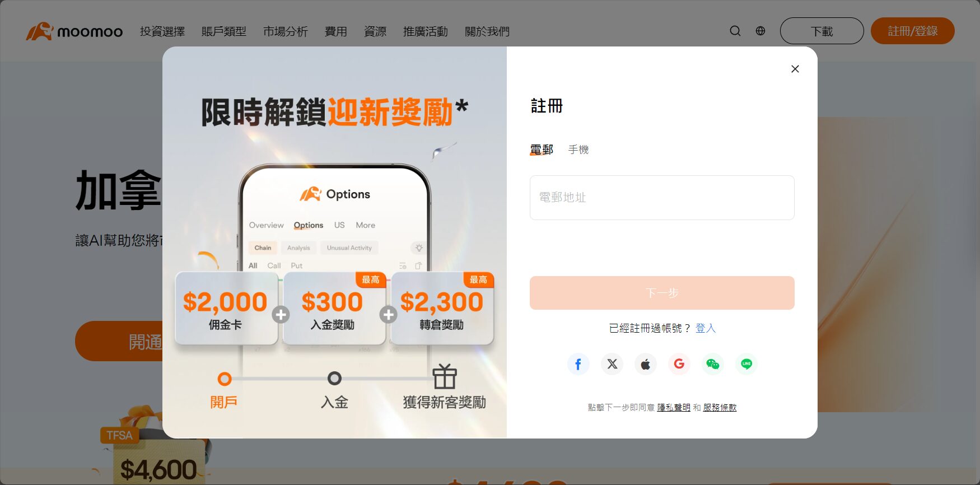Viewport: 980px width, 485px height.
Task: Switch to the 手機 registration tab
Action: [578, 150]
